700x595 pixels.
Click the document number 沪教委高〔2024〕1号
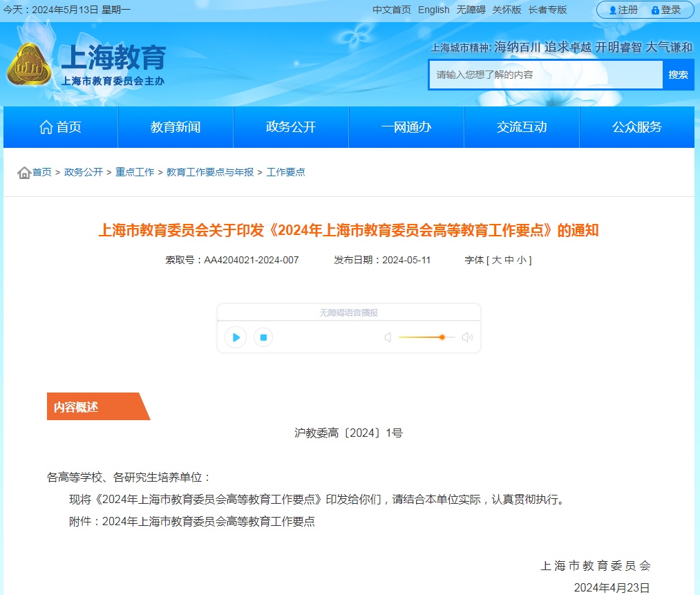349,433
